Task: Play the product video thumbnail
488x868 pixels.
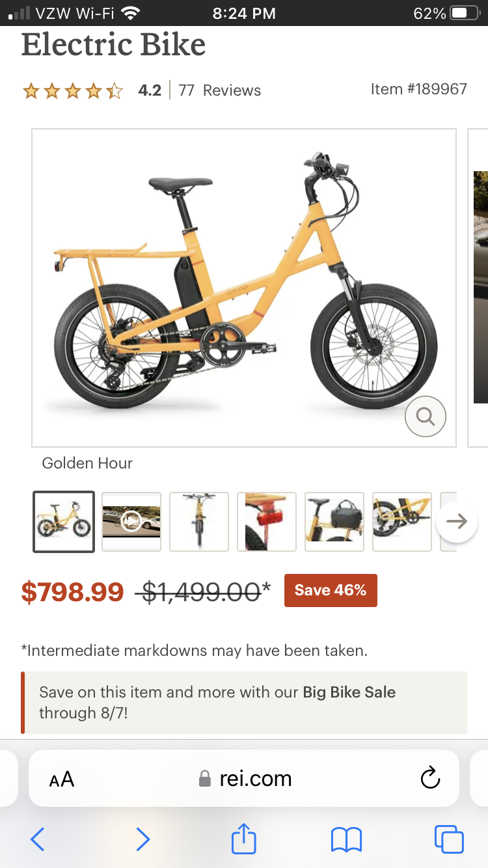Action: 131,522
